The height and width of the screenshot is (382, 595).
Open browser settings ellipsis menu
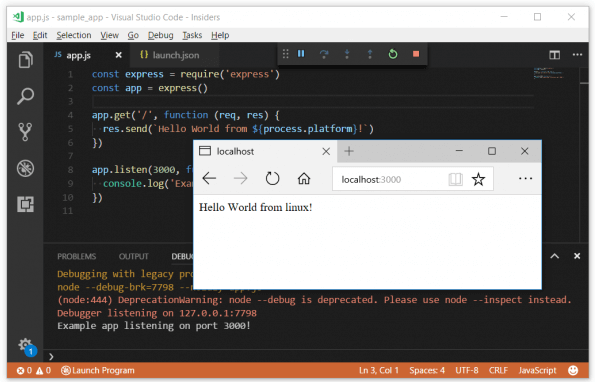(525, 178)
